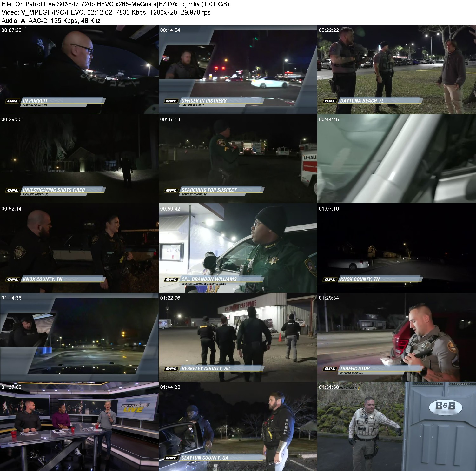Select the split-screen frame at 01:14:38
The height and width of the screenshot is (471, 476).
[79, 337]
